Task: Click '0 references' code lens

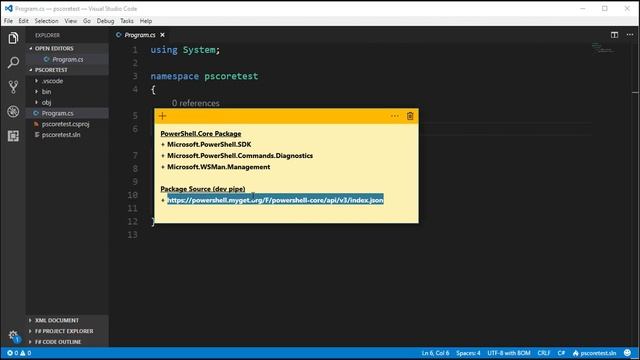Action: (196, 103)
